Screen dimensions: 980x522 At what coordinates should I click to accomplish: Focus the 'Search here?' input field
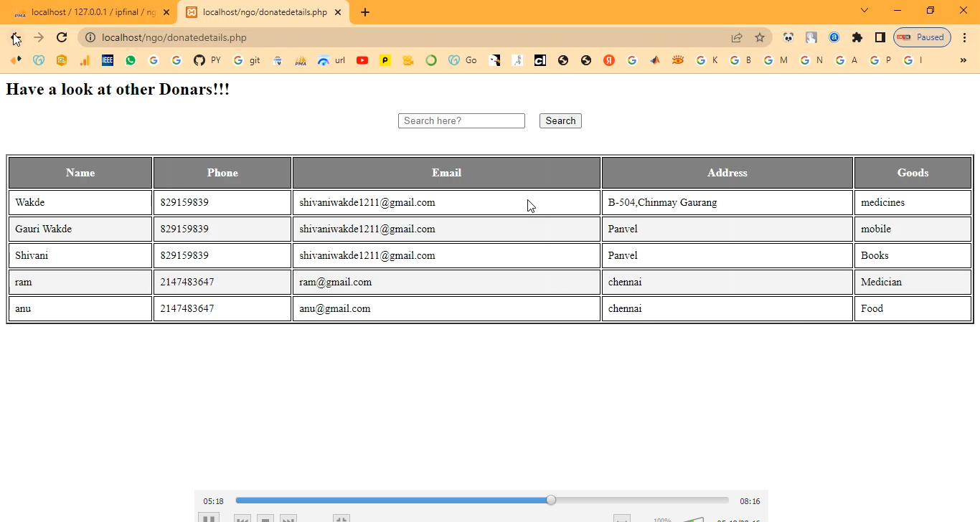point(461,120)
